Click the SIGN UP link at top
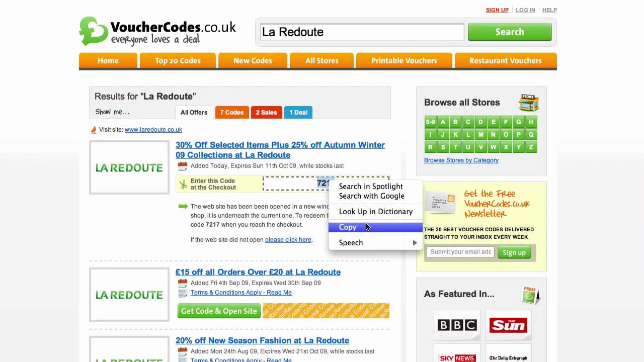Viewport: 644px width, 362px height. [497, 10]
